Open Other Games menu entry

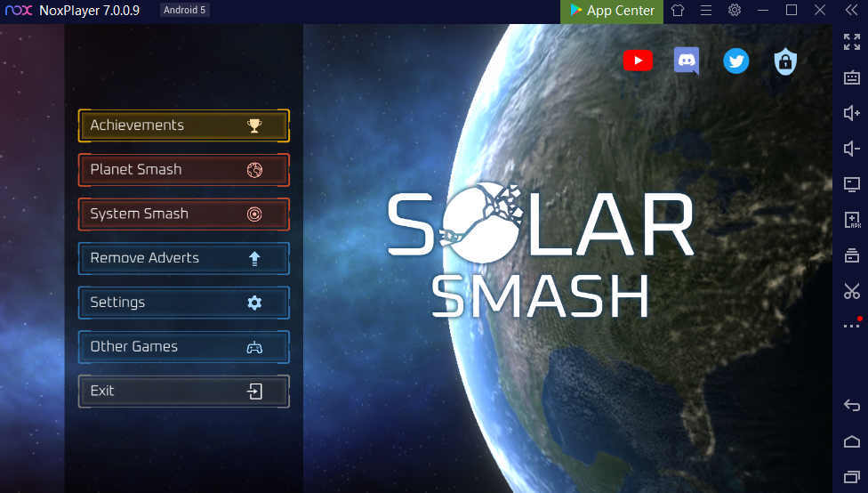click(x=184, y=347)
